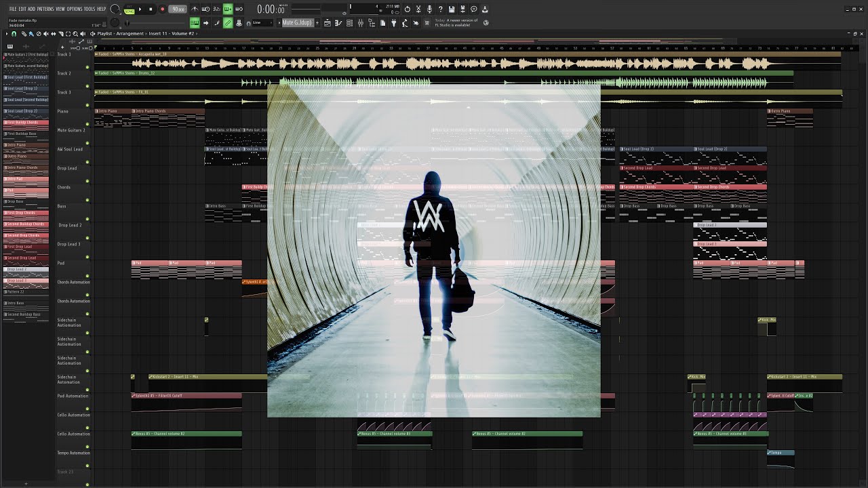Click the Tempo tapper icon
This screenshot has height=488, width=868.
click(x=405, y=23)
